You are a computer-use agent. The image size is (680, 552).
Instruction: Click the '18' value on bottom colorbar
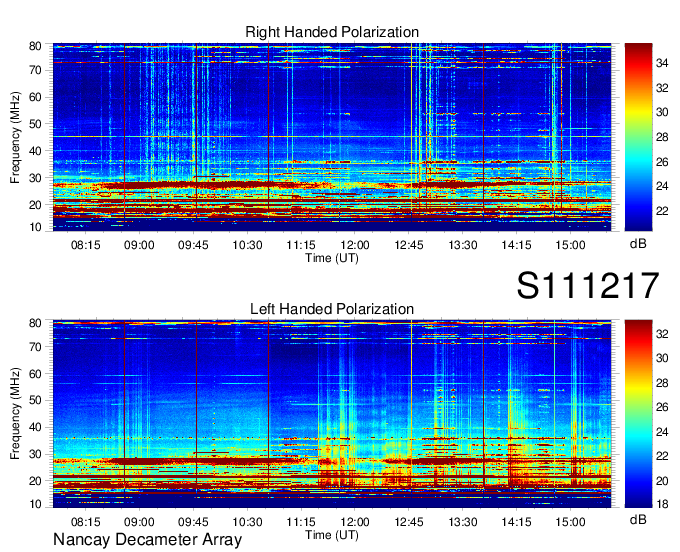[x=662, y=504]
